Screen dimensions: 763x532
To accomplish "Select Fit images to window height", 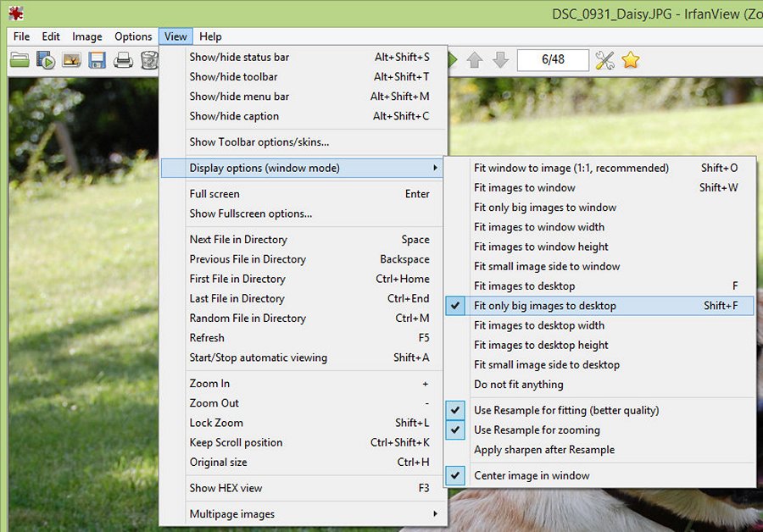I will [x=599, y=247].
